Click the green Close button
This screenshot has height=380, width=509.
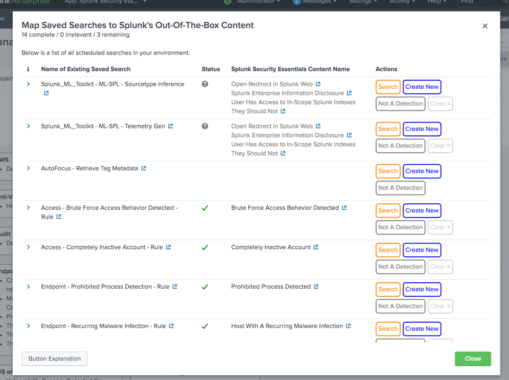point(473,359)
